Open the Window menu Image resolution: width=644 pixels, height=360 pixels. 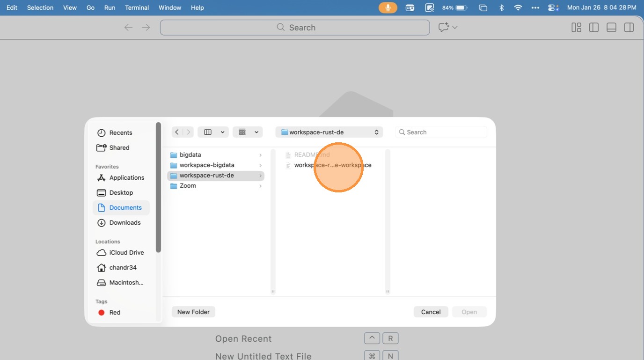[x=170, y=7]
